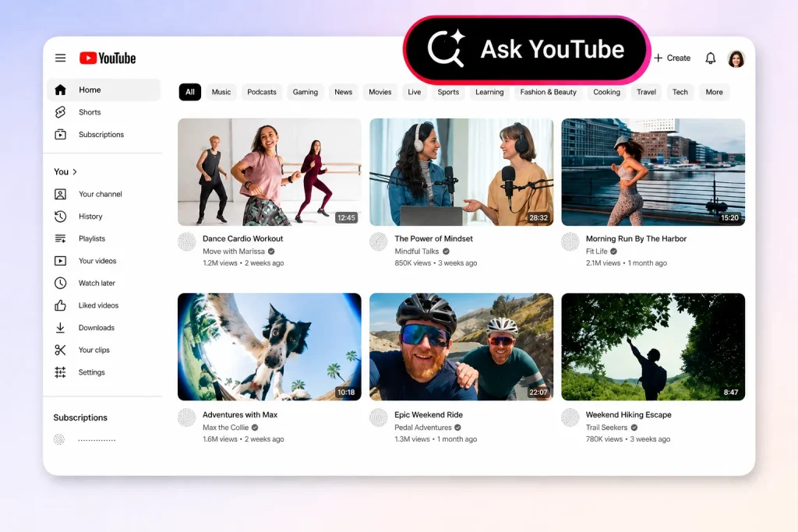Click the Watch later clock icon
The width and height of the screenshot is (798, 532).
click(60, 283)
